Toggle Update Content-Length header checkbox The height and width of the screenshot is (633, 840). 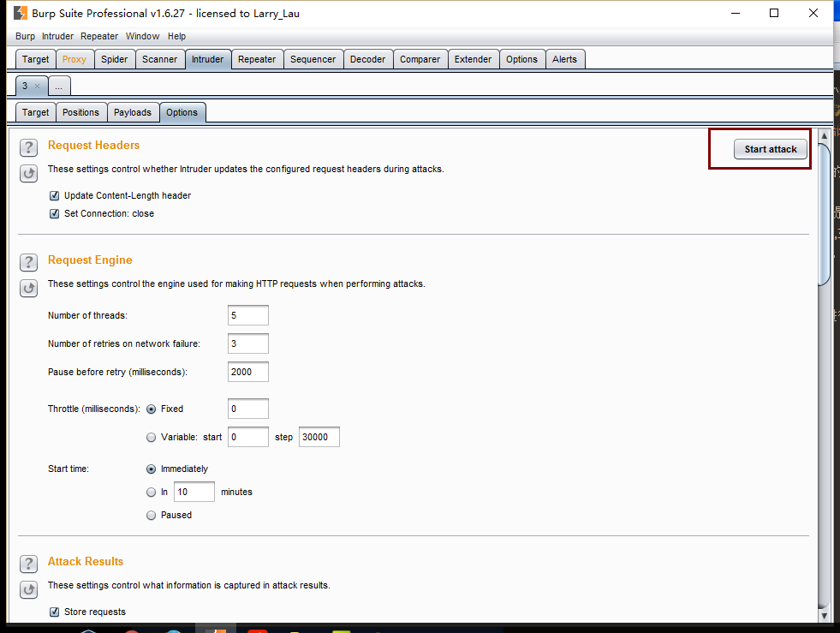54,195
